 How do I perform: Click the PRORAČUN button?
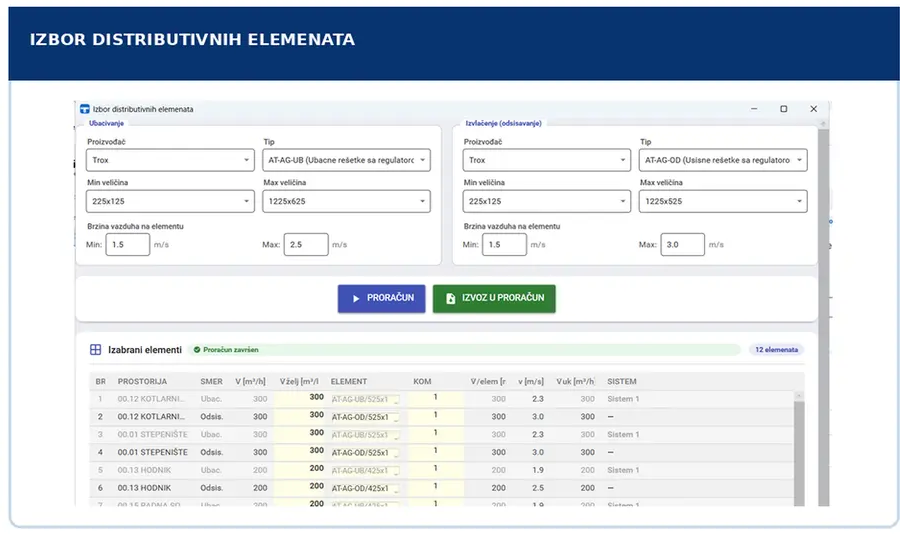pyautogui.click(x=381, y=298)
